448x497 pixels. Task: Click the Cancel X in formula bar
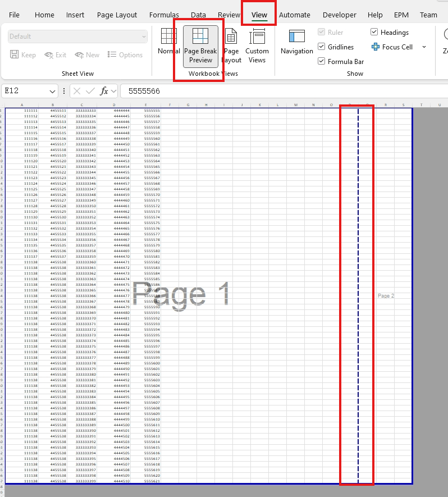click(77, 92)
